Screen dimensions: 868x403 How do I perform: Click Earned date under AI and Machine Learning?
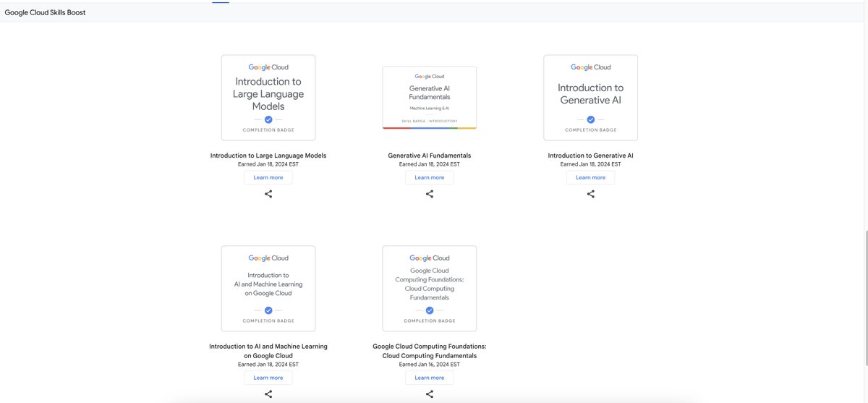coord(268,365)
